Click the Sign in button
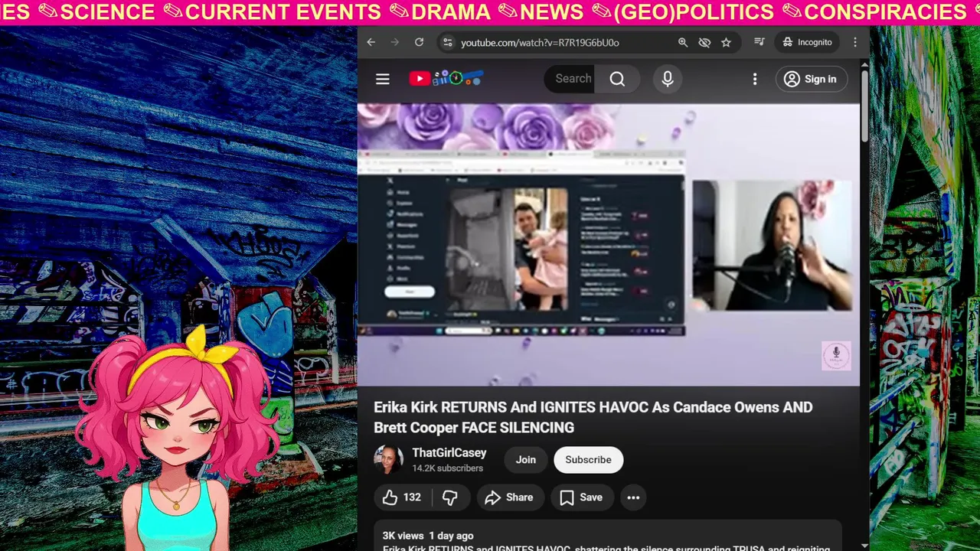 point(811,79)
